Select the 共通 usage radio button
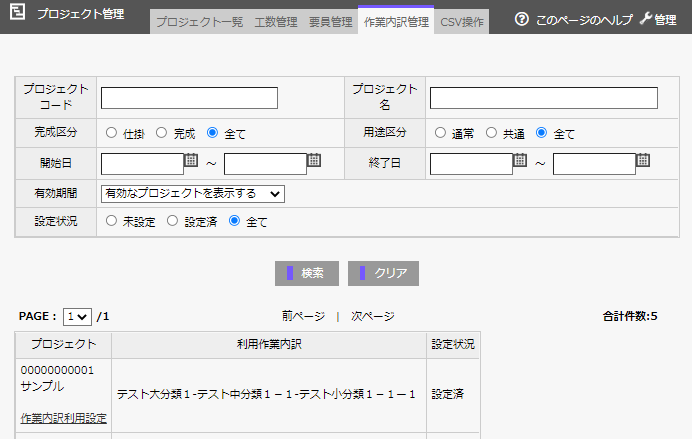 click(x=490, y=133)
